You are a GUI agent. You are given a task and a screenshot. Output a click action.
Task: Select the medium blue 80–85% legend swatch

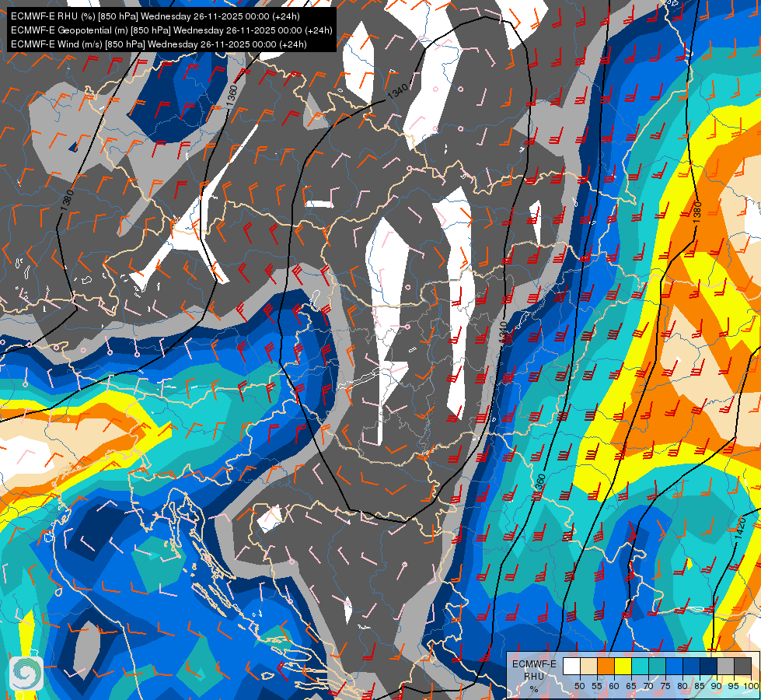click(x=692, y=666)
